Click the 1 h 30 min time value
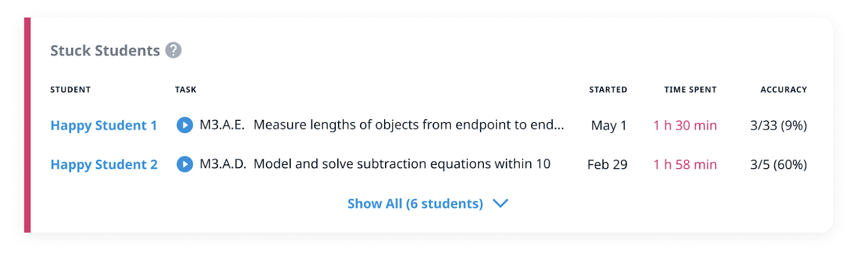868x262 pixels. pos(685,125)
